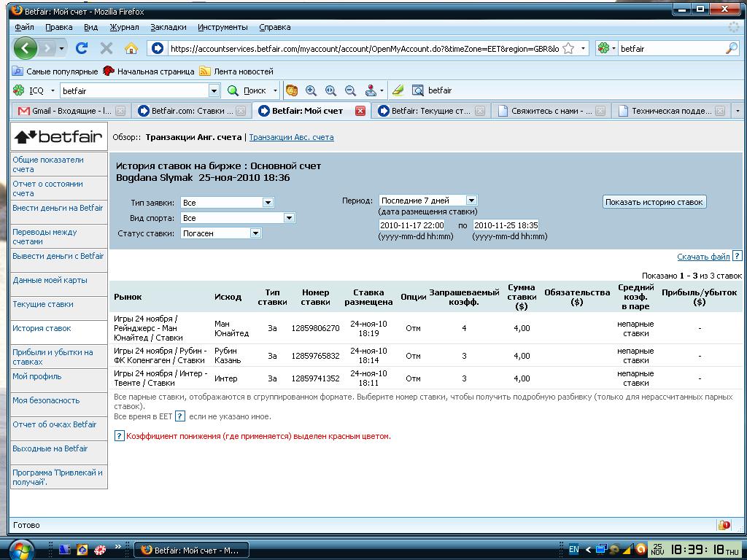Expand the Вид спорта dropdown

click(x=289, y=218)
